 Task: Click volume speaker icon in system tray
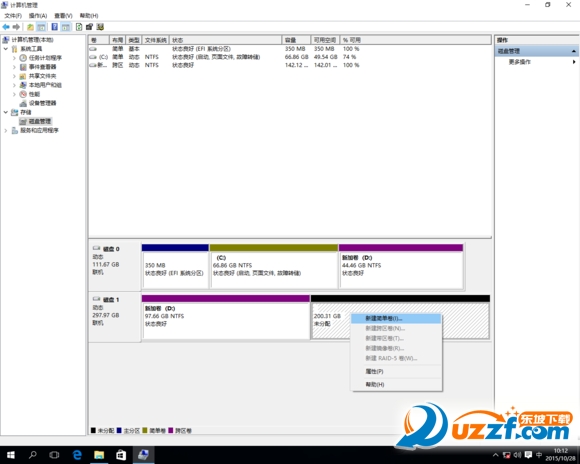click(517, 455)
